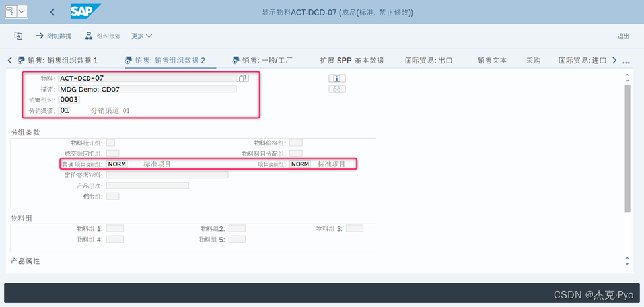Open 国际贸易: 出口 tab

429,61
